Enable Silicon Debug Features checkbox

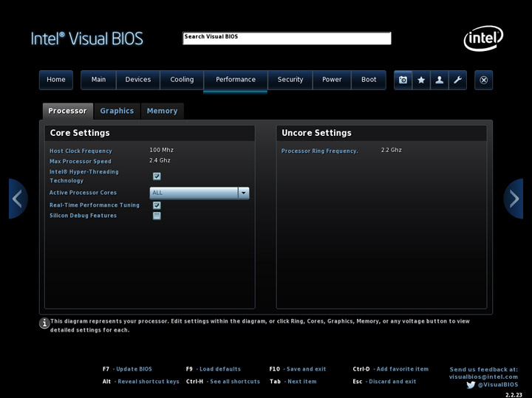(157, 216)
